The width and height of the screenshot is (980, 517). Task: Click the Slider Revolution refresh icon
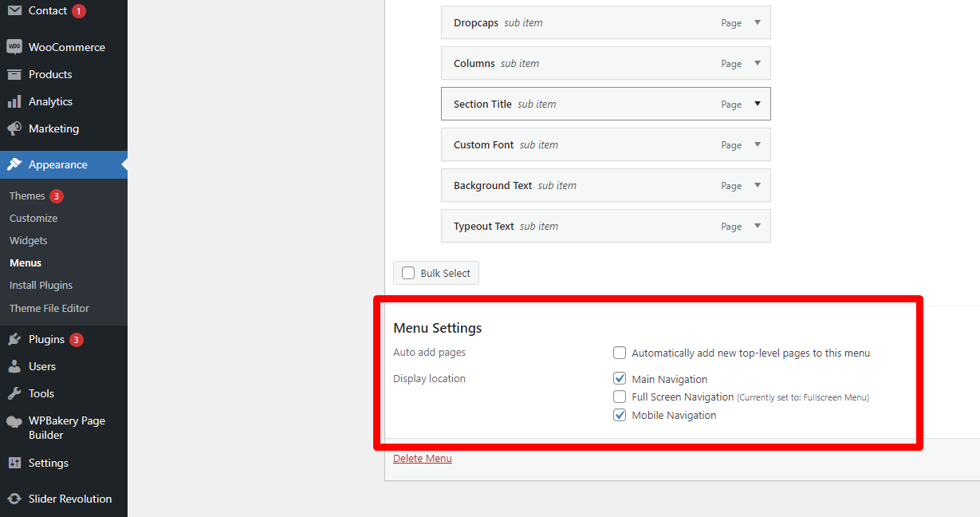tap(14, 499)
